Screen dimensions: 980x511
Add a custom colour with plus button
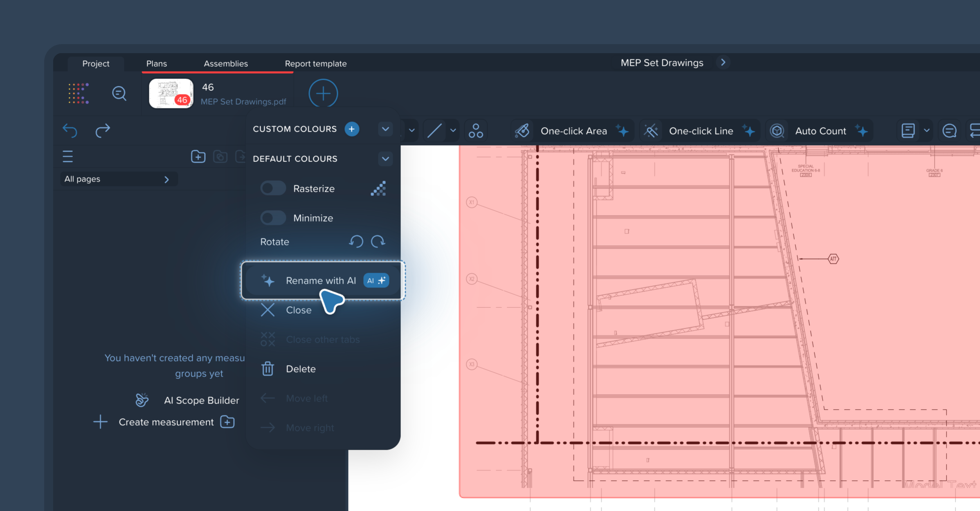[x=352, y=129]
